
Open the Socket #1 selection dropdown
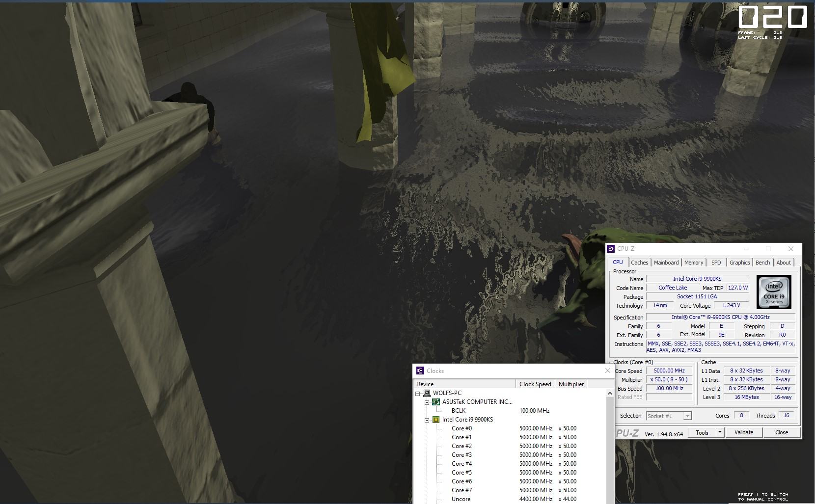click(687, 416)
